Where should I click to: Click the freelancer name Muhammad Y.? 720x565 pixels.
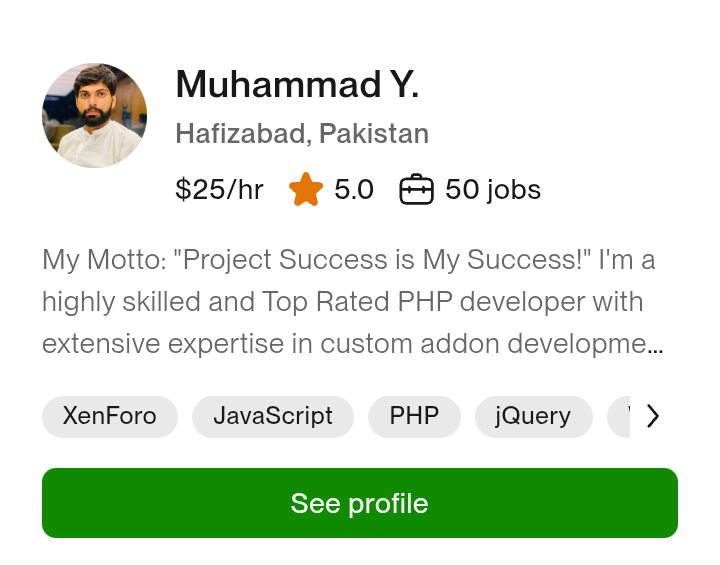[x=297, y=86]
